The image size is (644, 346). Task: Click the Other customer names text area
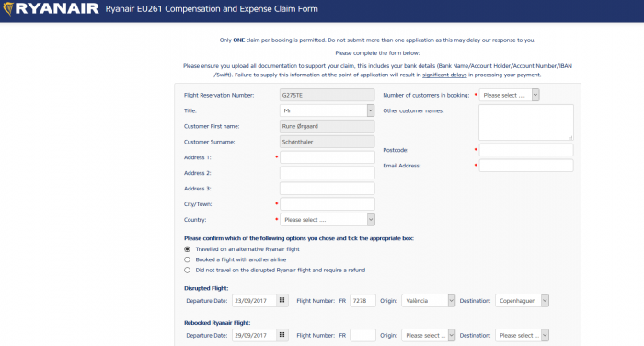click(526, 122)
